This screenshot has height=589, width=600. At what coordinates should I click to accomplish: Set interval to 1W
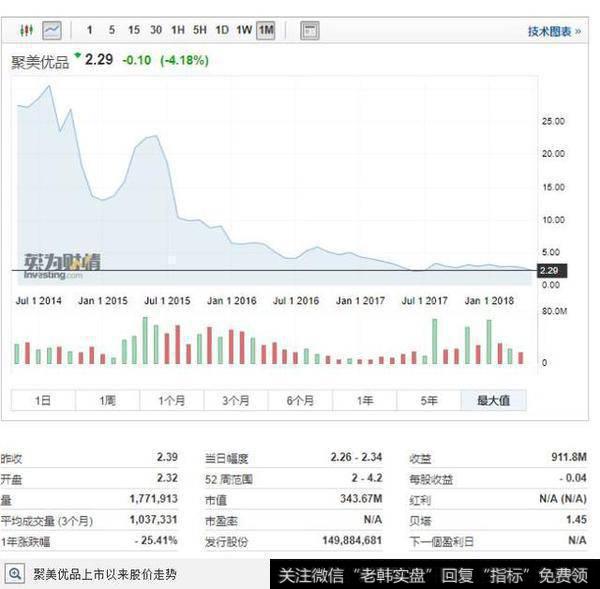(244, 30)
